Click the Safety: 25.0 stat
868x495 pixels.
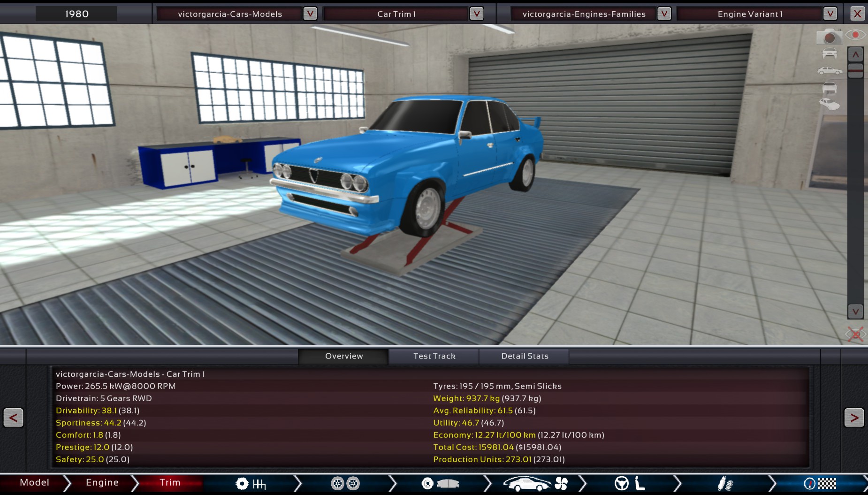[x=92, y=459]
